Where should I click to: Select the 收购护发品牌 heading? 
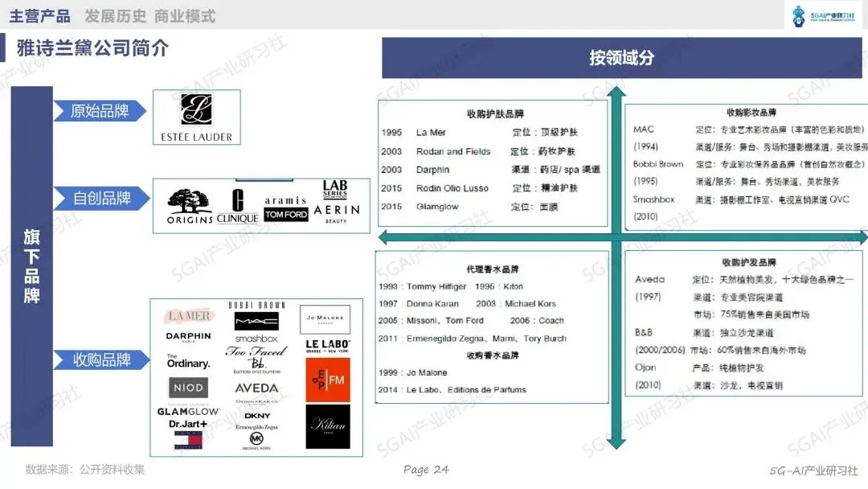(x=749, y=262)
